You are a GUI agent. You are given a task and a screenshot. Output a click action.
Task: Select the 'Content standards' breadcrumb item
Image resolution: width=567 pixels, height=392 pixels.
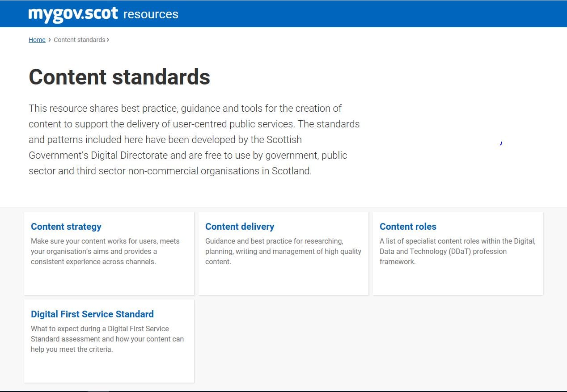[79, 40]
